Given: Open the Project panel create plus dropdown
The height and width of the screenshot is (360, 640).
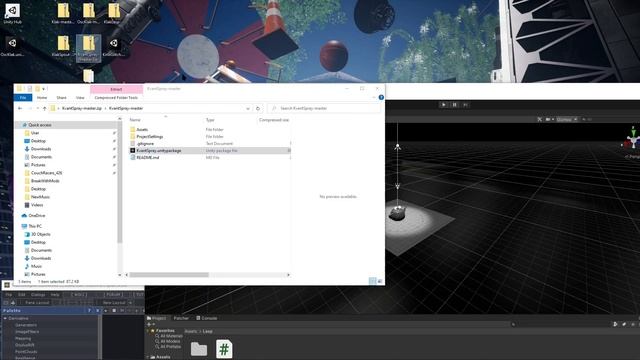Looking at the screenshot, I should [151, 324].
